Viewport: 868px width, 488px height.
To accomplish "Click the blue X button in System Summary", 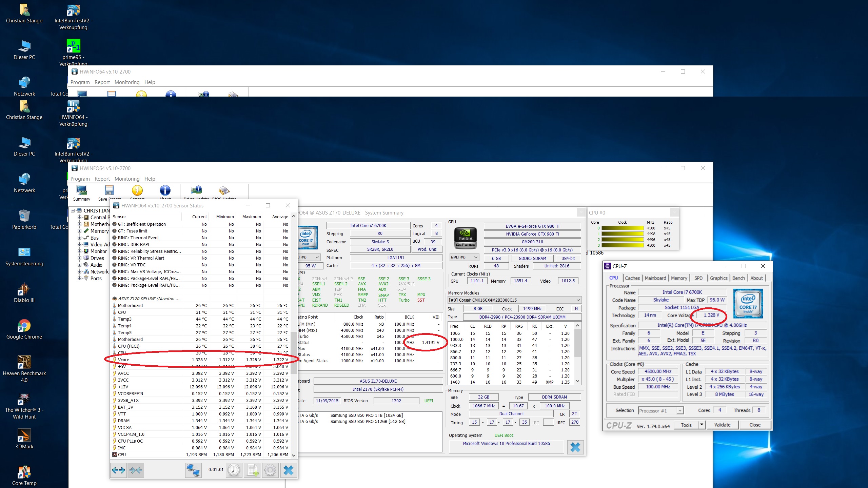I will (x=575, y=447).
